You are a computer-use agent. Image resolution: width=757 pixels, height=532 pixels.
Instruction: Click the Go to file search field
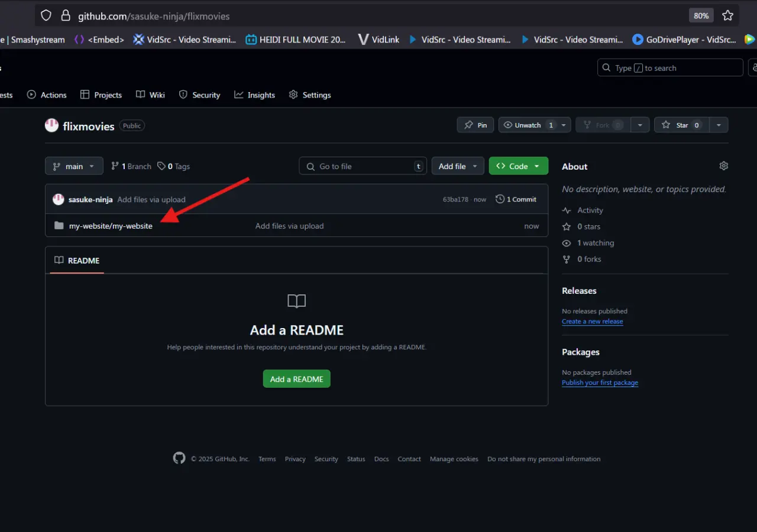click(363, 166)
